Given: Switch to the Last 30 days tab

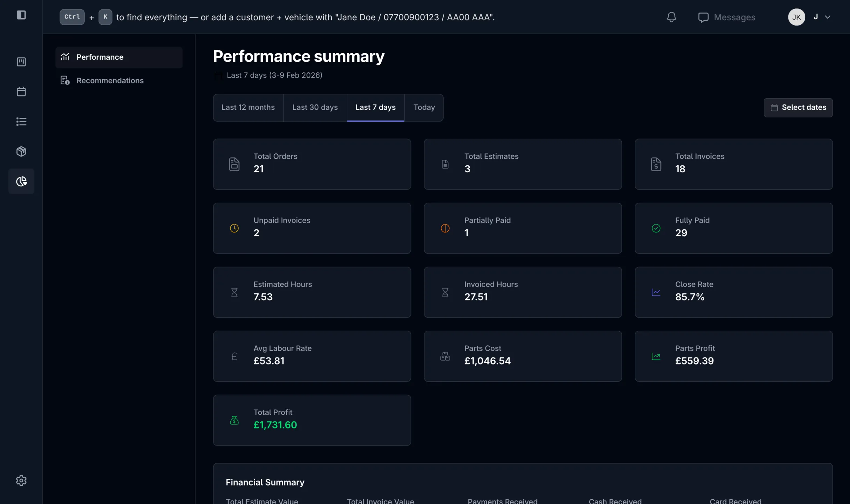Looking at the screenshot, I should [x=315, y=107].
